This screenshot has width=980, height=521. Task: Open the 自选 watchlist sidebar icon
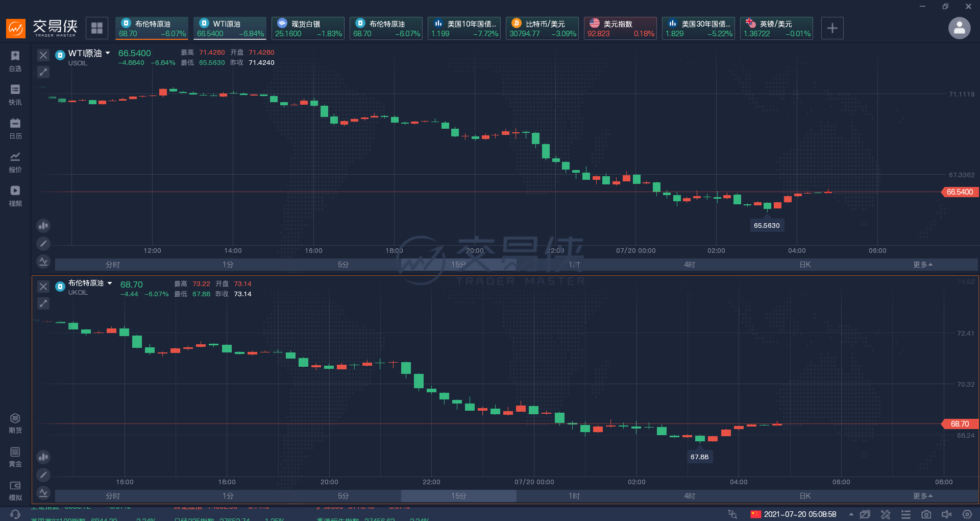coord(15,61)
